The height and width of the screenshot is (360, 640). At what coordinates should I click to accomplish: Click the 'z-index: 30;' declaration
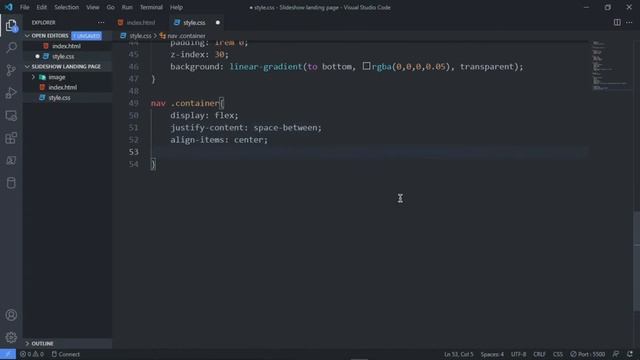(x=200, y=54)
